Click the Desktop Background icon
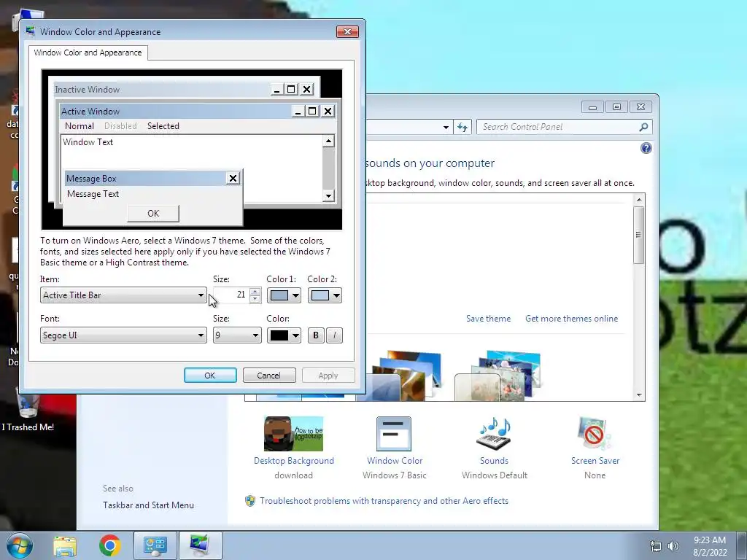 (x=293, y=434)
